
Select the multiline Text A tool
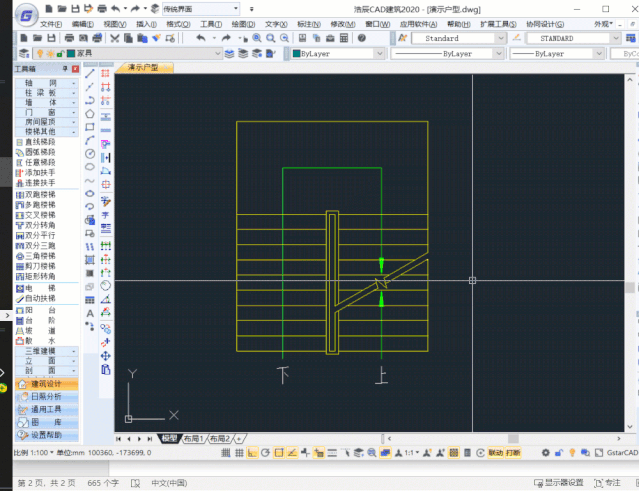click(90, 313)
